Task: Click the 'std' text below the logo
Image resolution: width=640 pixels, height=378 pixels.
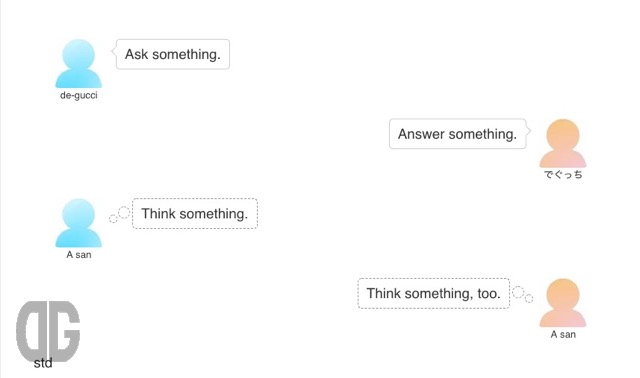Action: click(43, 363)
